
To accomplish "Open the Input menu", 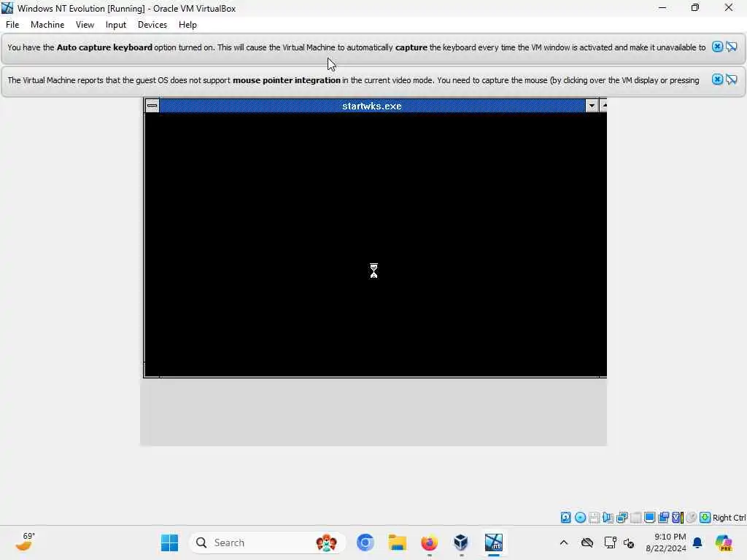I will [116, 25].
